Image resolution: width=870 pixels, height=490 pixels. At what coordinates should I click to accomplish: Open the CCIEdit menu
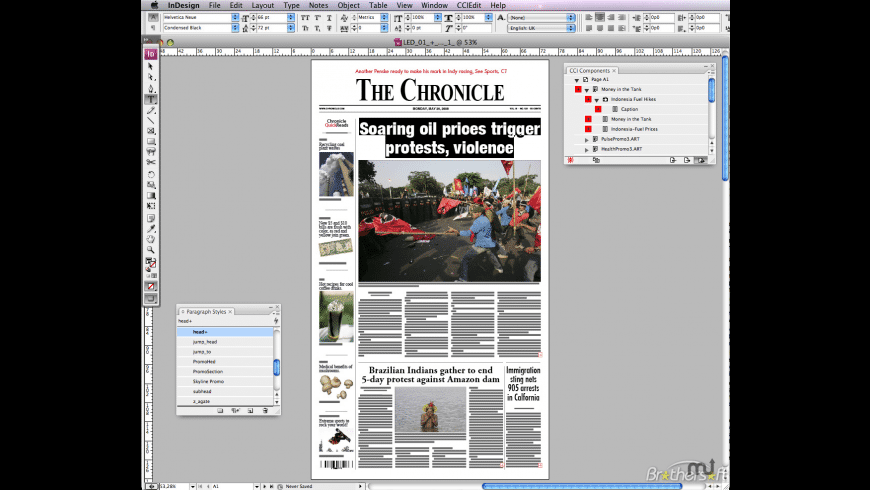471,5
